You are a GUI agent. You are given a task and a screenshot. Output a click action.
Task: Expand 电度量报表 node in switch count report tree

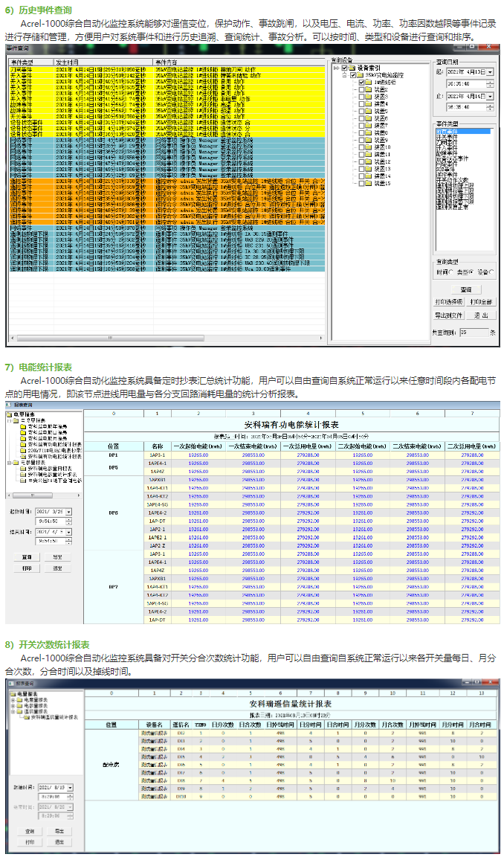(x=13, y=700)
